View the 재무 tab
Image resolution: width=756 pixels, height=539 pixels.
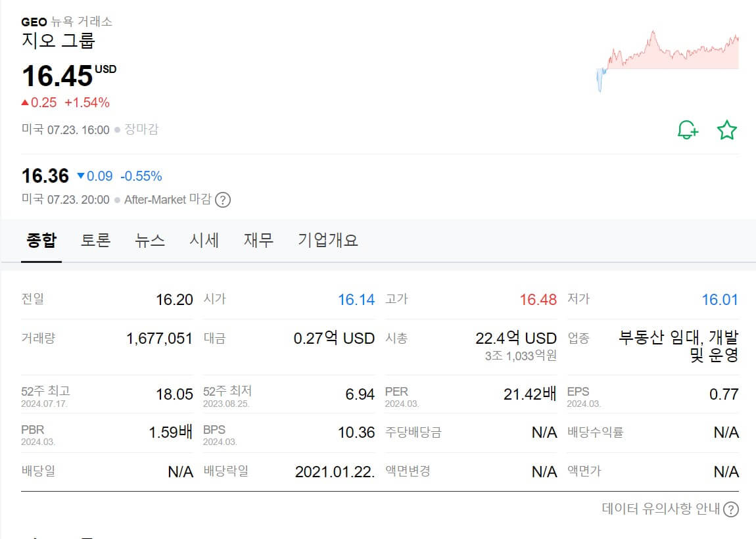coord(258,240)
